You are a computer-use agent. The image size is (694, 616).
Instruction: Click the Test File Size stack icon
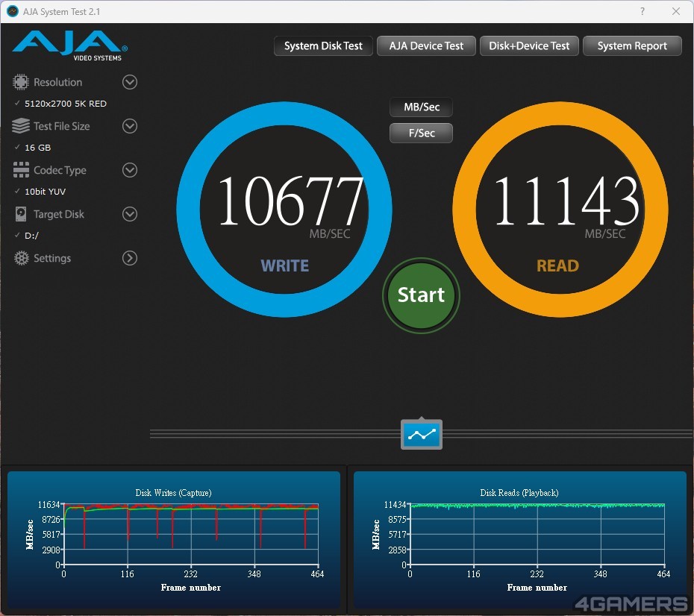20,126
